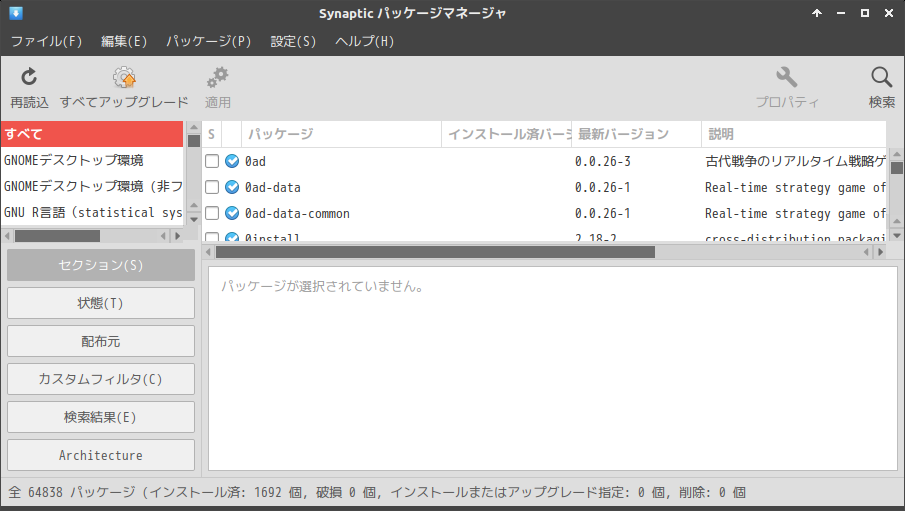Toggle the checkbox for 0ad-data-common package
Viewport: 905px width, 511px height.
[212, 213]
